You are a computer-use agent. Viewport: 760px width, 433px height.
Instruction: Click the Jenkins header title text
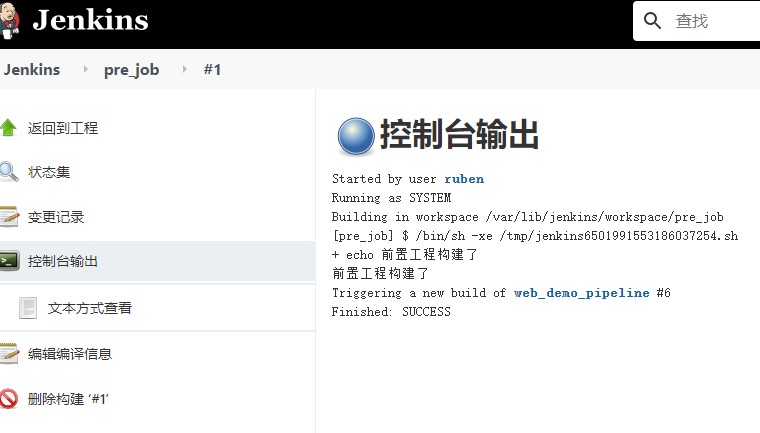tap(90, 20)
